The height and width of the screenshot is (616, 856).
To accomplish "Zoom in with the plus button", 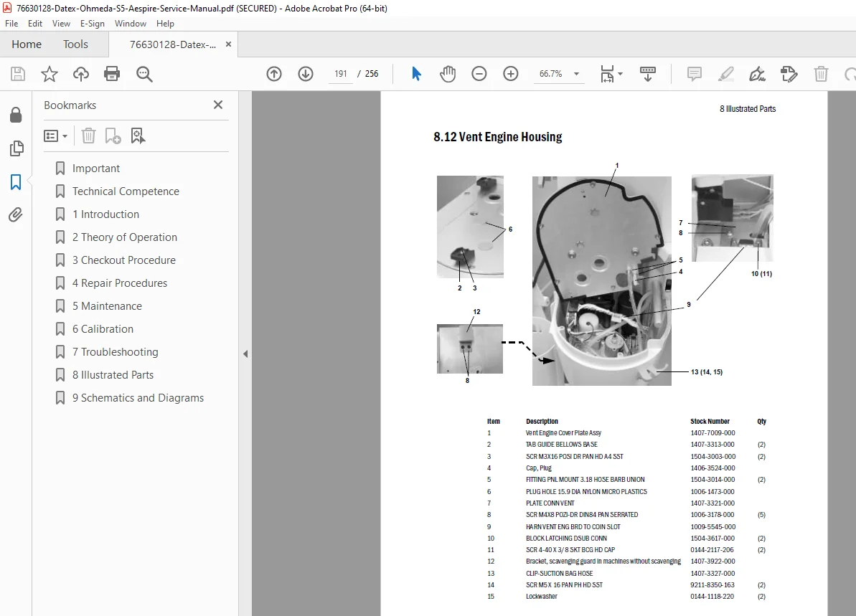I will 510,74.
